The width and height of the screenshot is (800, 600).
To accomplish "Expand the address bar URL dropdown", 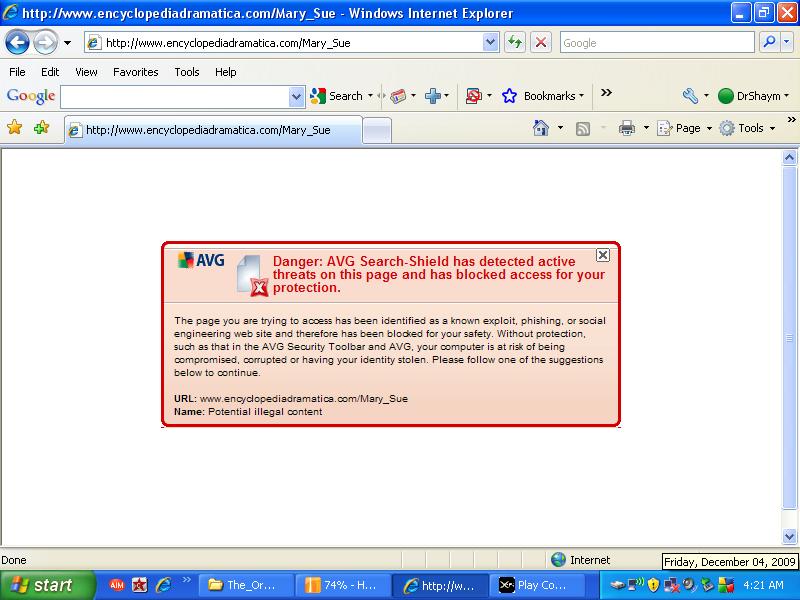I will point(490,43).
